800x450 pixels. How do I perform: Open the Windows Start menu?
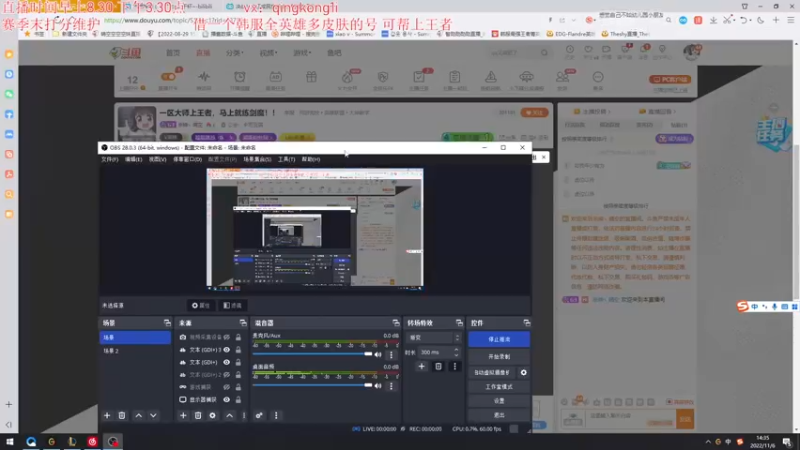tap(10, 441)
